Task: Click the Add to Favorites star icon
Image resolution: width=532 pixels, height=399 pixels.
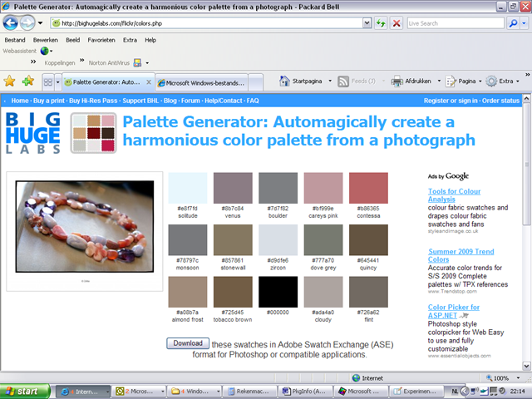Action: click(28, 81)
